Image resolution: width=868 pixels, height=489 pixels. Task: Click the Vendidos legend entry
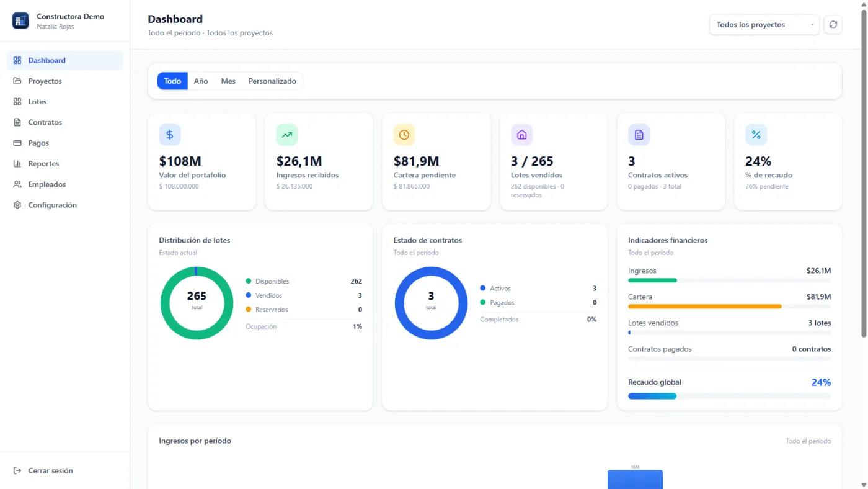pyautogui.click(x=304, y=296)
